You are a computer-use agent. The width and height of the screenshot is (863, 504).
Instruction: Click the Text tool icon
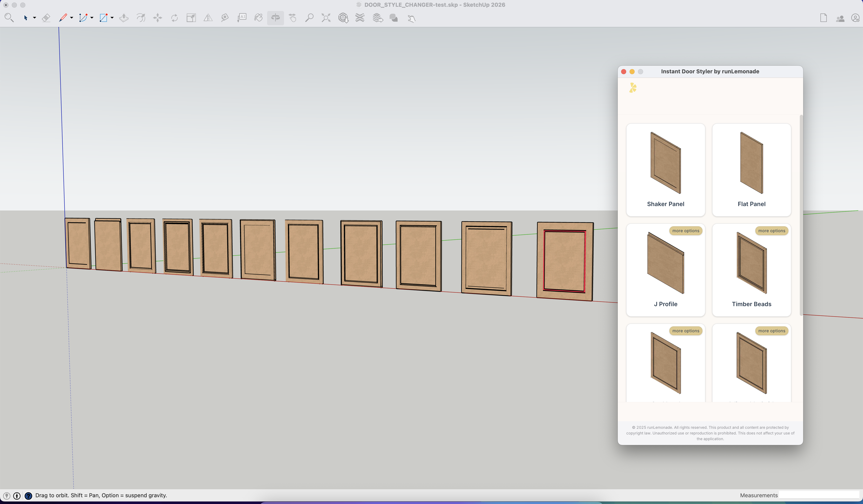(242, 18)
